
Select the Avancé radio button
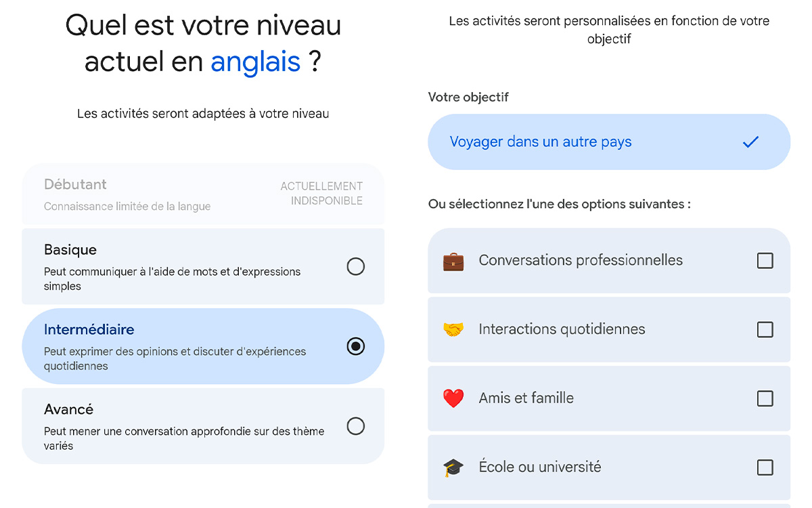pyautogui.click(x=355, y=426)
